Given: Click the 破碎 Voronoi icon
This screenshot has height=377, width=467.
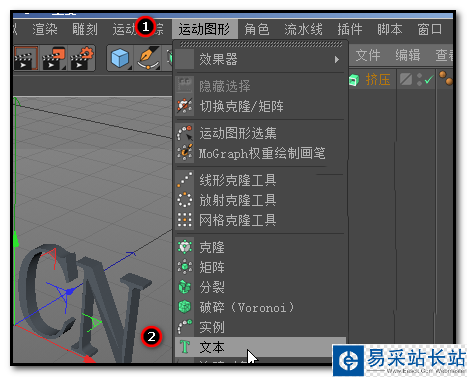Looking at the screenshot, I should click(x=184, y=307).
